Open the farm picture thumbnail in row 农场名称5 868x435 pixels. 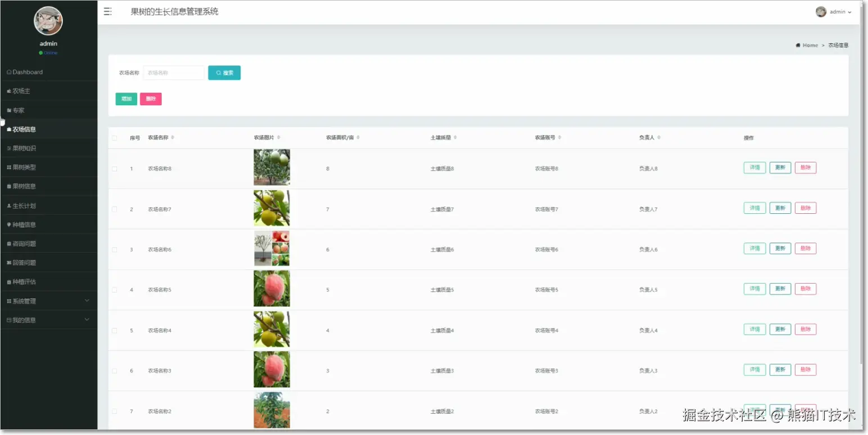coord(272,289)
